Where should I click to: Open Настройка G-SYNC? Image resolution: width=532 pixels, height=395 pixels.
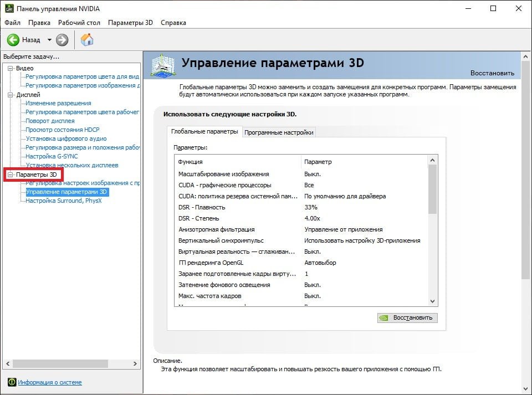coord(52,156)
